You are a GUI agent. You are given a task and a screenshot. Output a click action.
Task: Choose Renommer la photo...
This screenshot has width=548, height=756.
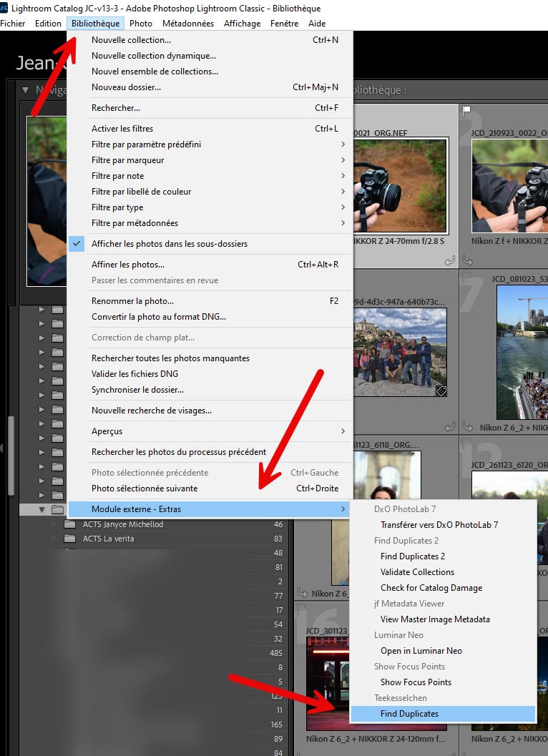210,301
